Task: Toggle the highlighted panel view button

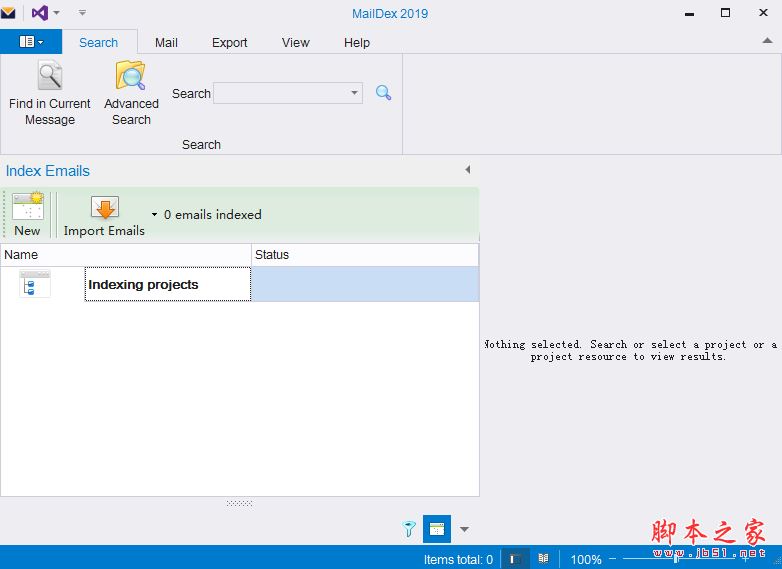Action: coord(437,529)
